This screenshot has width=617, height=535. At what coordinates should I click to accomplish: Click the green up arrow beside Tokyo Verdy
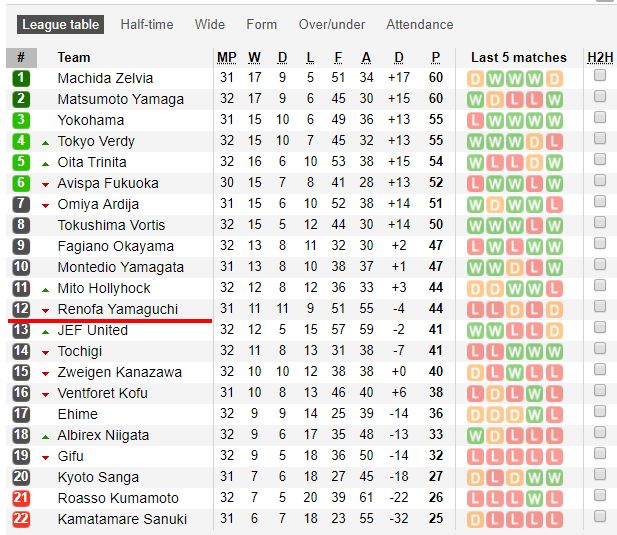point(45,142)
